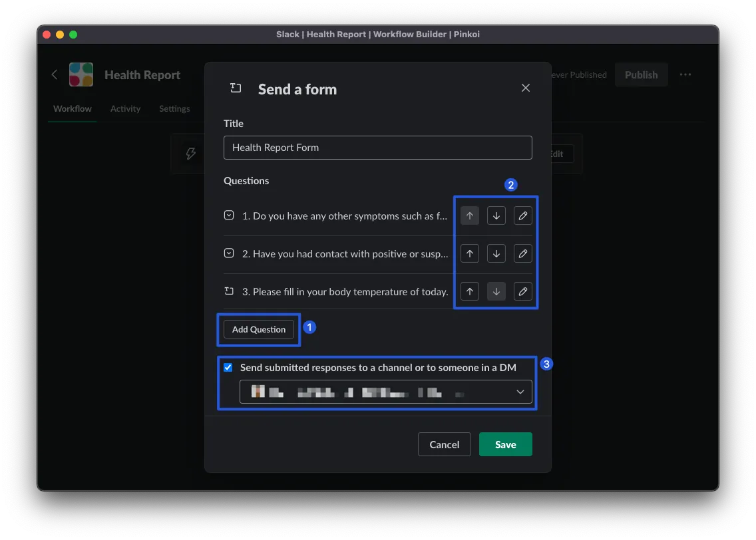Close the Send a form dialog
This screenshot has width=756, height=540.
526,88
